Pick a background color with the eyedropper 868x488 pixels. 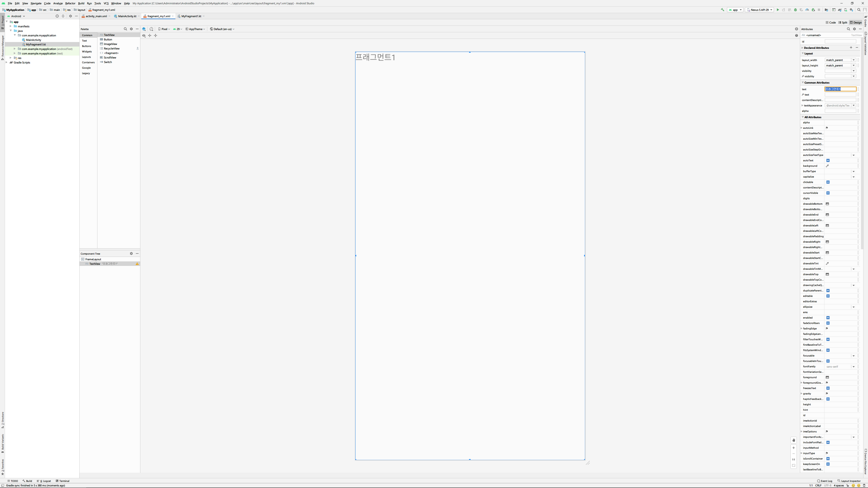click(x=827, y=166)
